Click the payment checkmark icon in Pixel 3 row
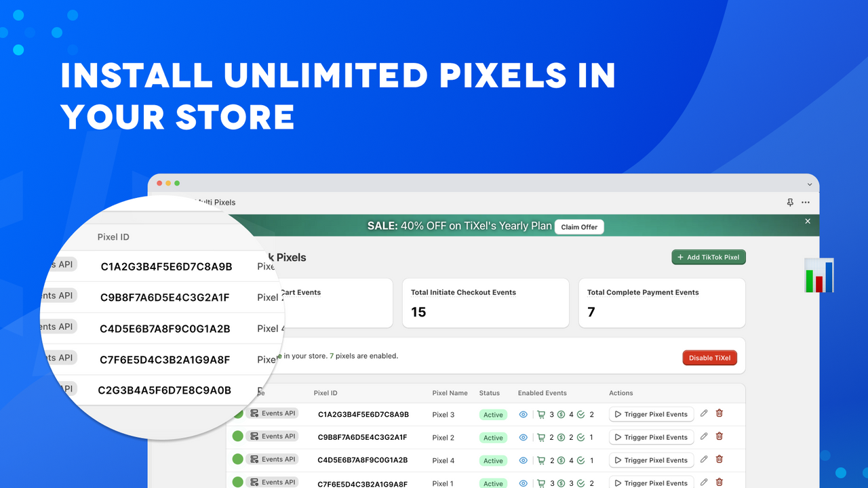 point(581,415)
